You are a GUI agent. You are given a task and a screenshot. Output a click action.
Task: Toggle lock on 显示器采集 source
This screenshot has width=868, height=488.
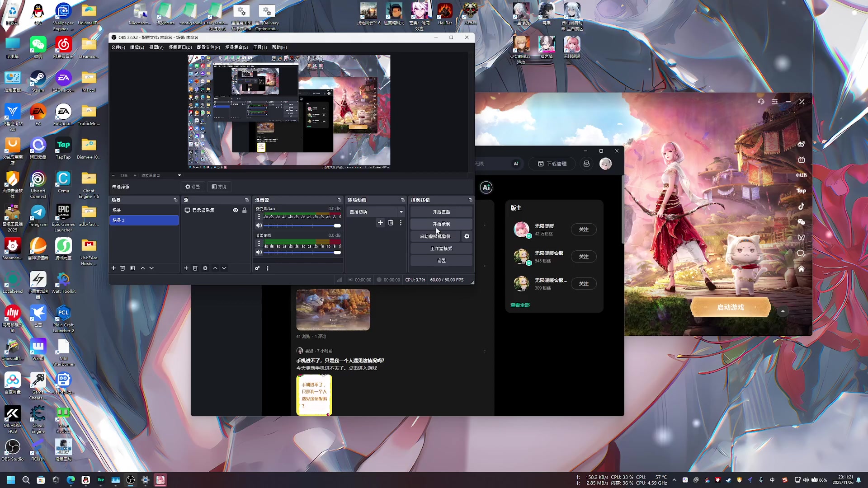tap(245, 210)
